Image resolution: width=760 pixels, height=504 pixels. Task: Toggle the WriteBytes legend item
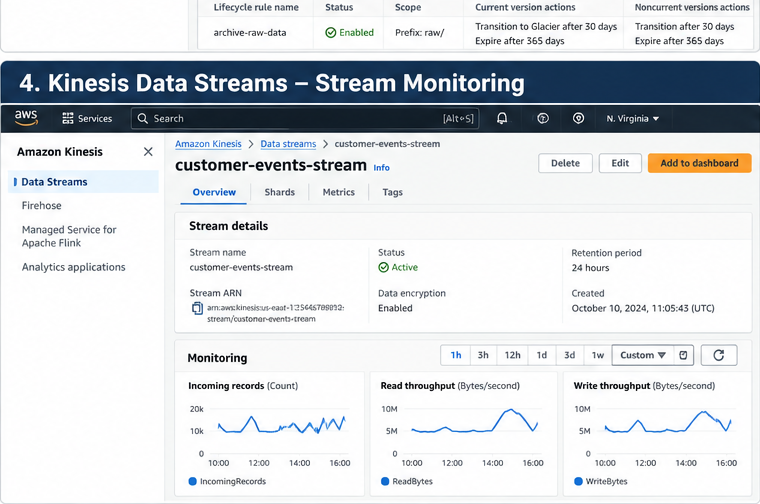point(601,481)
